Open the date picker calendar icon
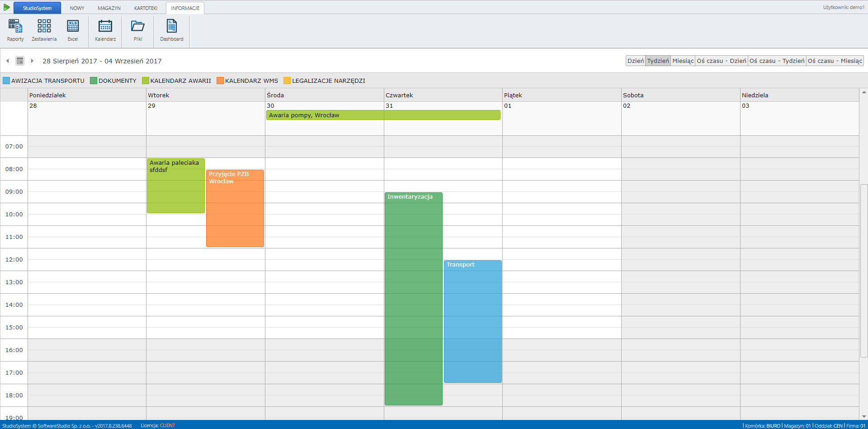Image resolution: width=868 pixels, height=429 pixels. pyautogui.click(x=20, y=61)
